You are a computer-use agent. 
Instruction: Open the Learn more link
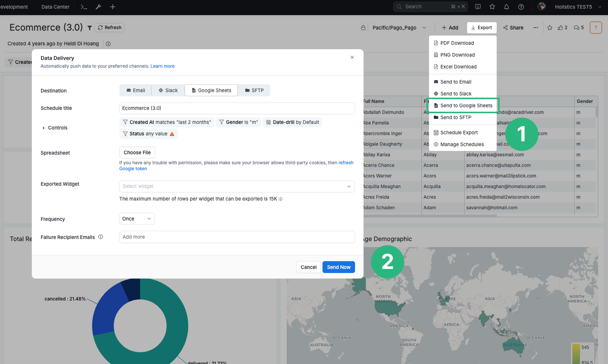[x=162, y=66]
